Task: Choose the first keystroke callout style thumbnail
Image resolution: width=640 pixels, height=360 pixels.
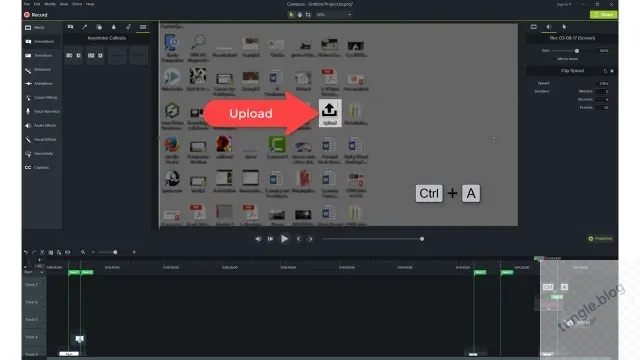Action: [x=73, y=56]
